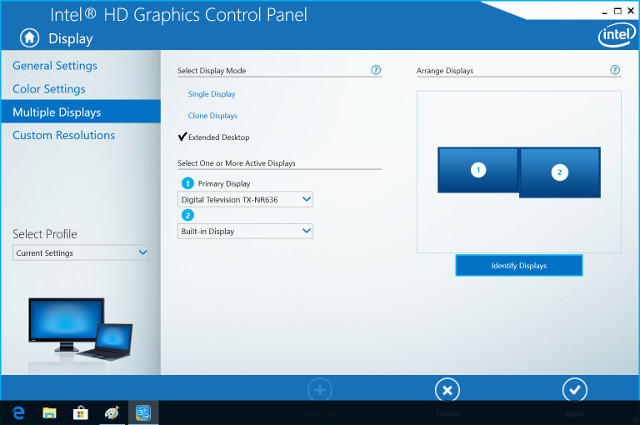
Task: Close the control panel window
Action: [x=631, y=11]
